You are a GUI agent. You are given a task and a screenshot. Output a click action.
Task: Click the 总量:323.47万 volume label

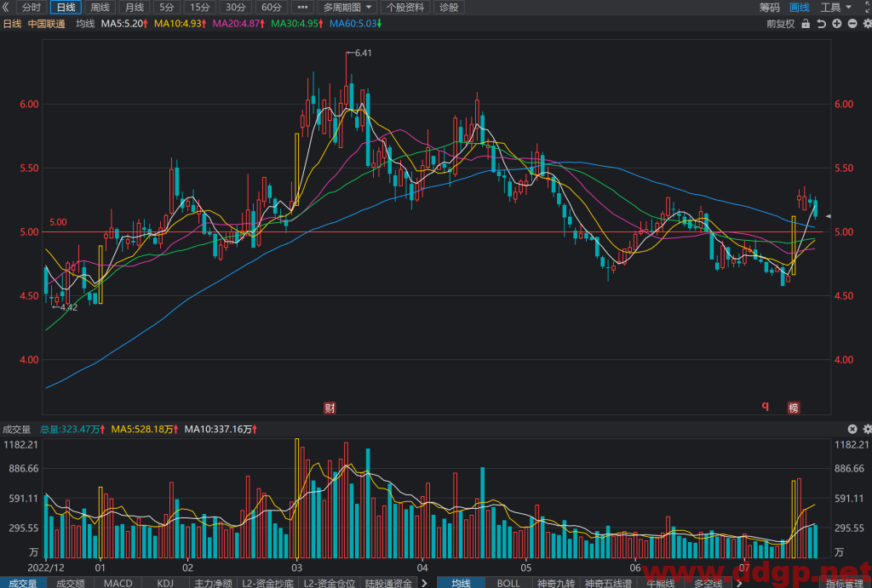click(x=72, y=429)
